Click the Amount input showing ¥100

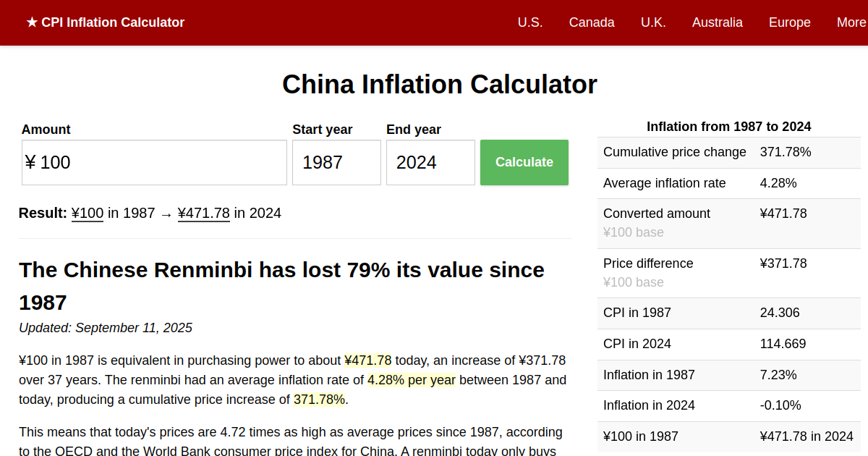point(154,162)
